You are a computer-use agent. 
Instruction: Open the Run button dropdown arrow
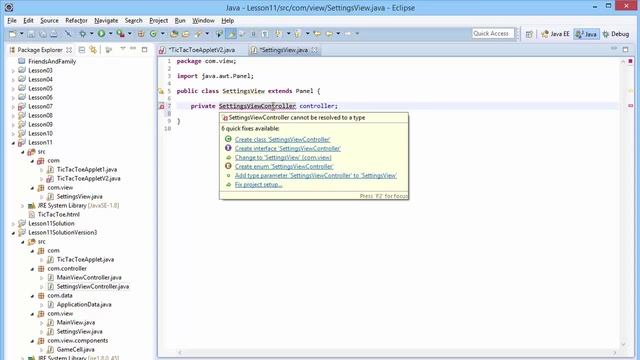click(x=111, y=34)
